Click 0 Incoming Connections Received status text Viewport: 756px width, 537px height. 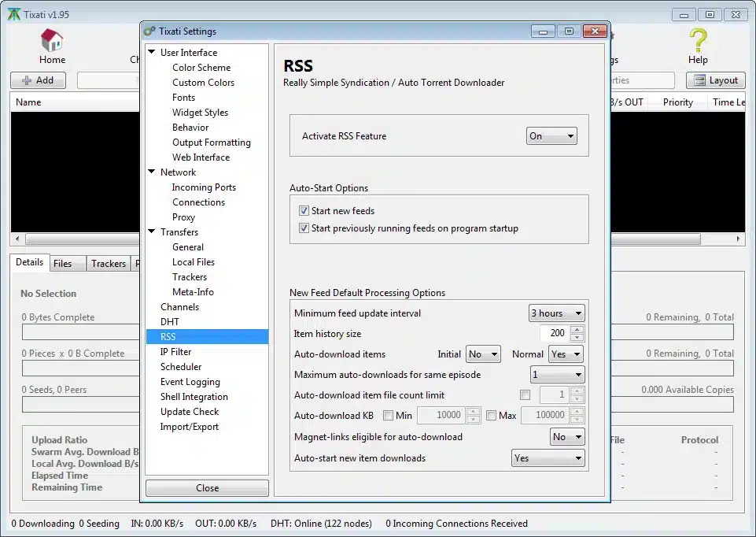(456, 524)
